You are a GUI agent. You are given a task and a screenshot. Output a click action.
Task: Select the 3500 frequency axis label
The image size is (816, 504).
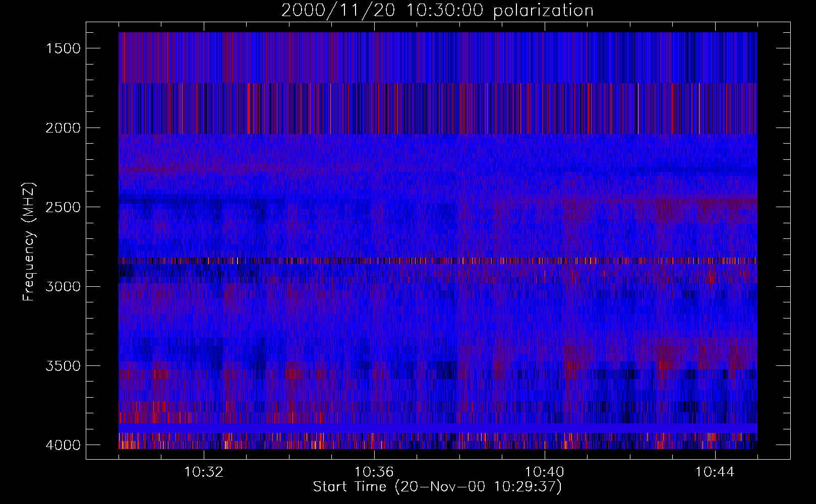pyautogui.click(x=63, y=366)
